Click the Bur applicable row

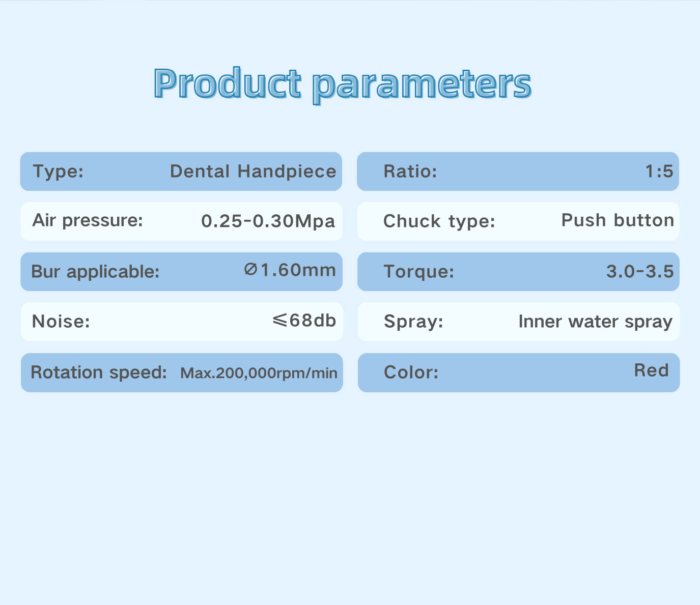point(181,272)
